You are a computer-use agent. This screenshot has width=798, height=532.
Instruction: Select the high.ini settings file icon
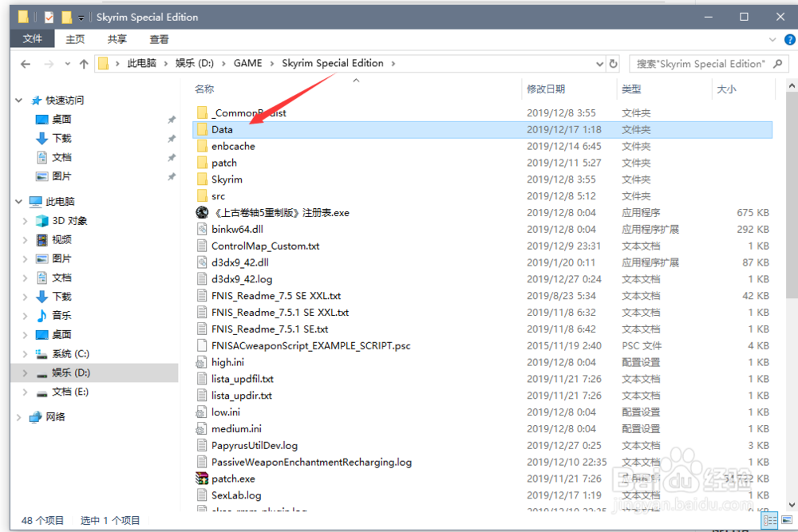coord(202,362)
